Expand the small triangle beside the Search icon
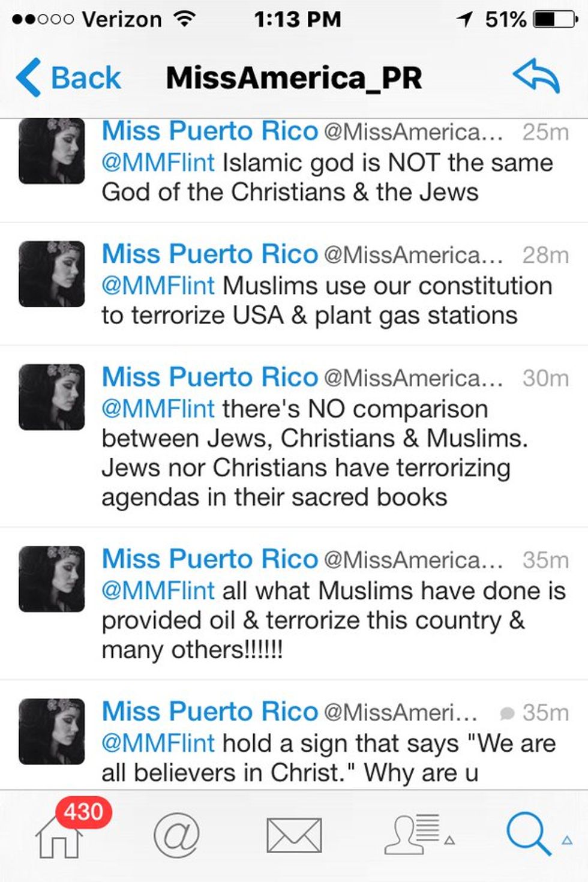 point(567,841)
